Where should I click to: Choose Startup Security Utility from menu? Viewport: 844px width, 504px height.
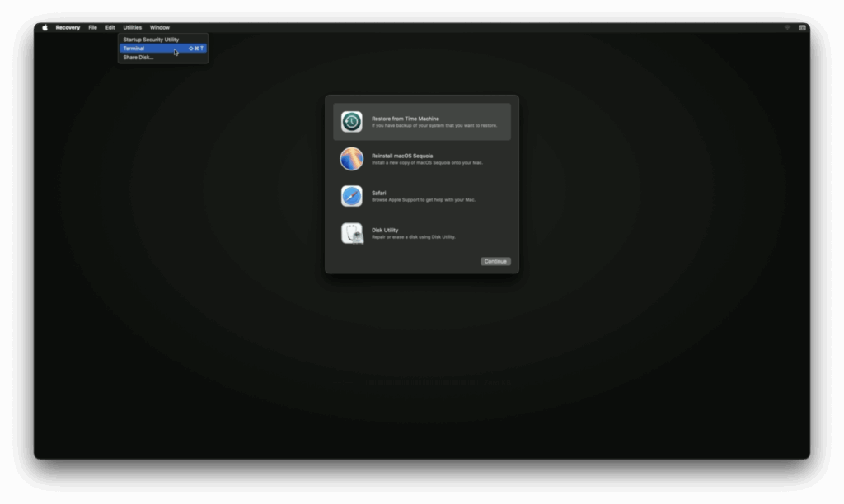pyautogui.click(x=163, y=40)
